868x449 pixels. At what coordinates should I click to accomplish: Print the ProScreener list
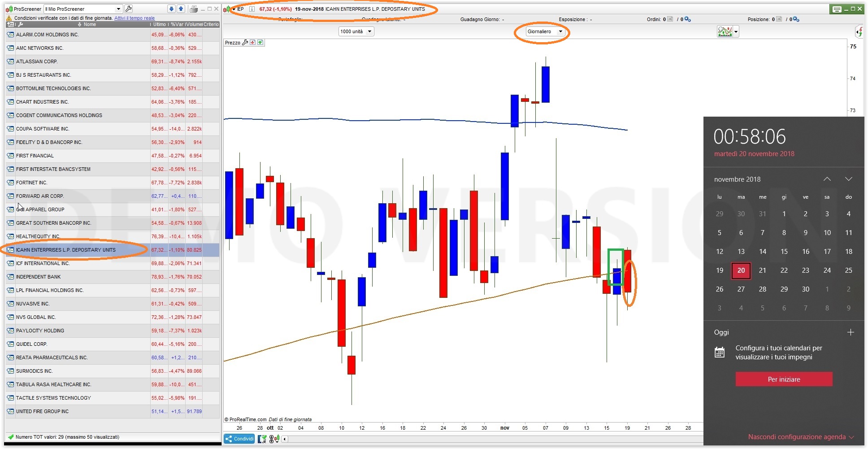point(194,9)
